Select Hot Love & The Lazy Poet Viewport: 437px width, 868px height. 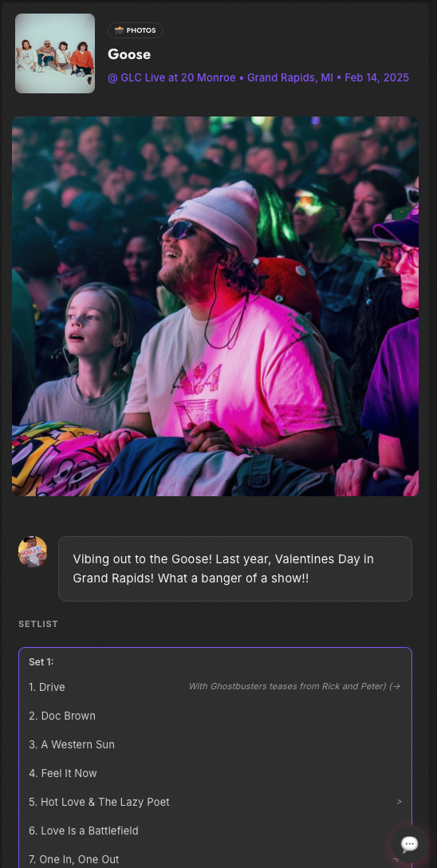pyautogui.click(x=99, y=802)
